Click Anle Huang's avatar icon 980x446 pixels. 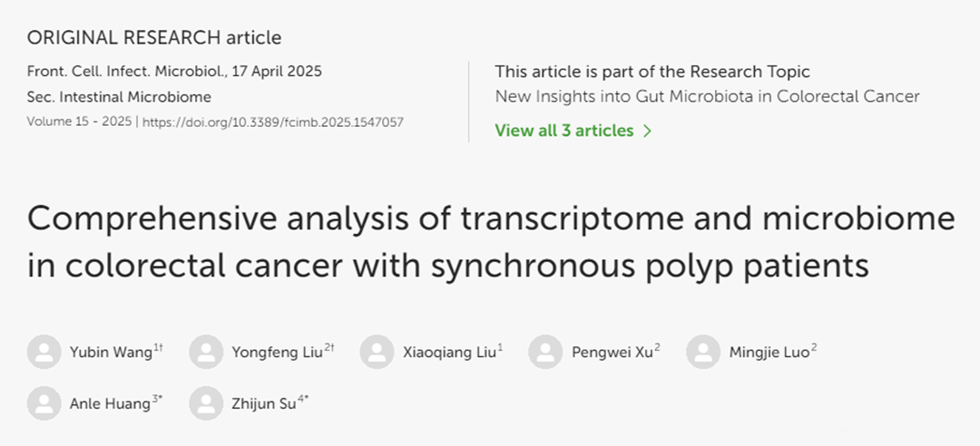[44, 403]
